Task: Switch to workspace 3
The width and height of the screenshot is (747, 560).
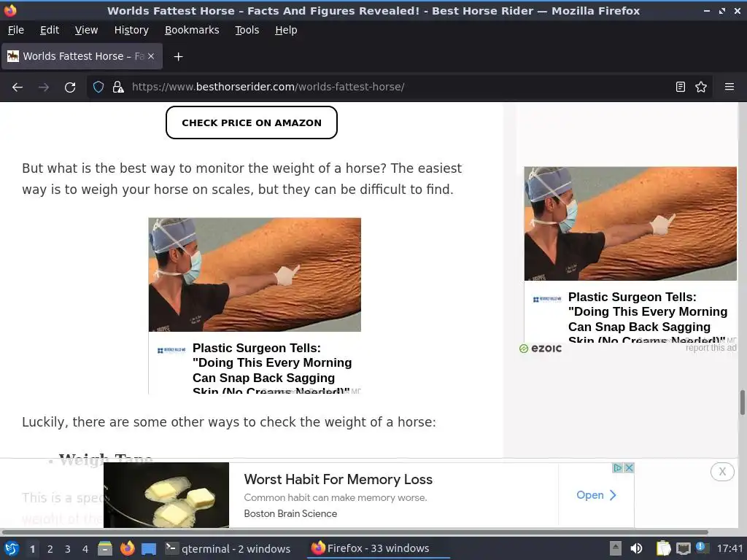Action: pos(68,549)
